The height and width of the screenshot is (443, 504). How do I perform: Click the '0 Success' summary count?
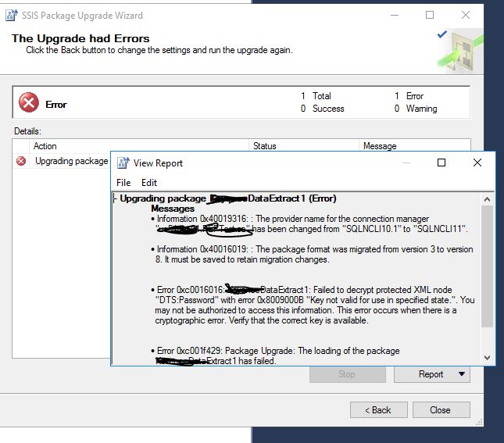(x=323, y=109)
